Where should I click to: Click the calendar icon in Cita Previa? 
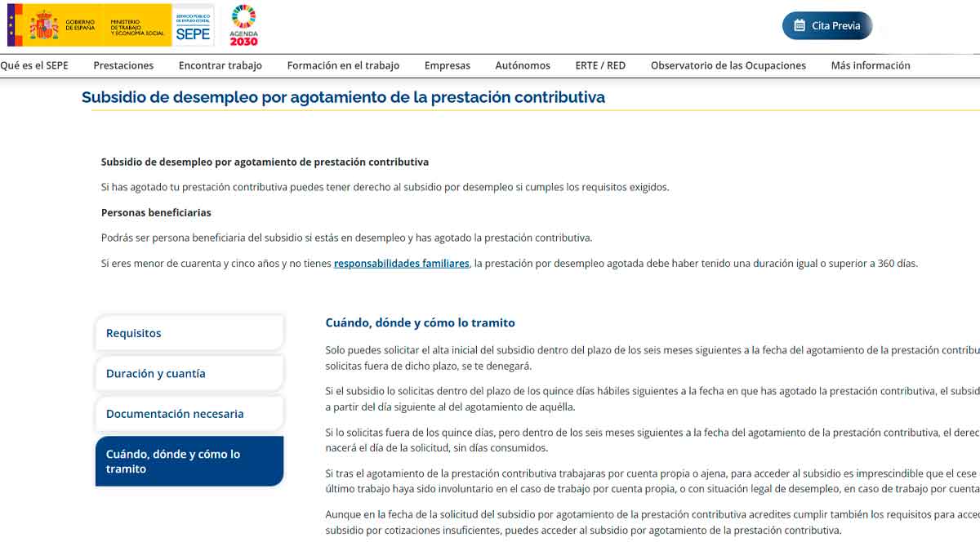pos(800,25)
